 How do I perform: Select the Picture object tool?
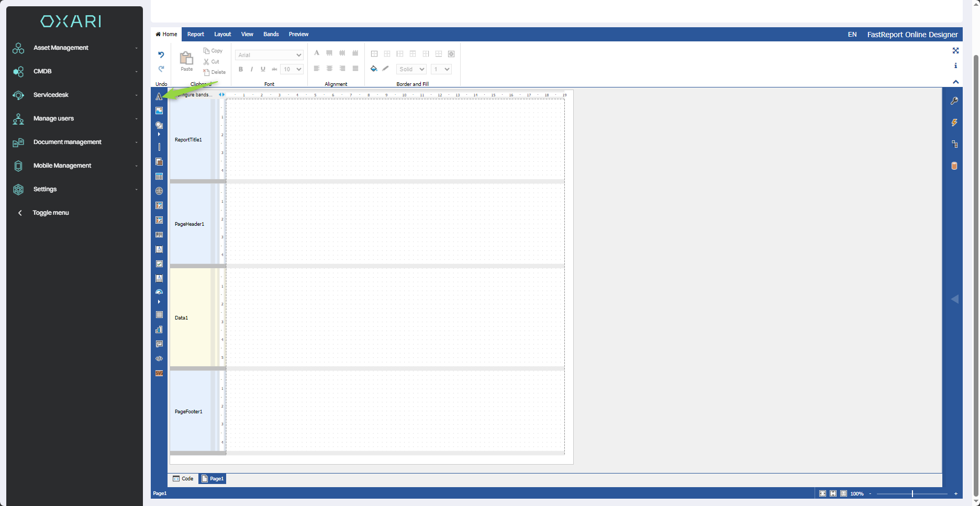159,111
